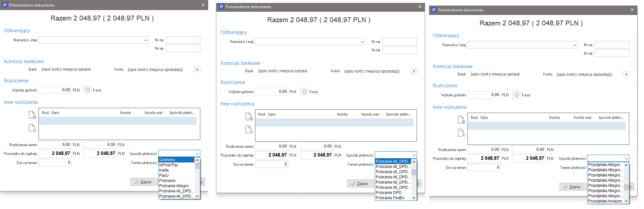The image size is (644, 209).
Task: Select PayU payment option
Action: coord(176,175)
